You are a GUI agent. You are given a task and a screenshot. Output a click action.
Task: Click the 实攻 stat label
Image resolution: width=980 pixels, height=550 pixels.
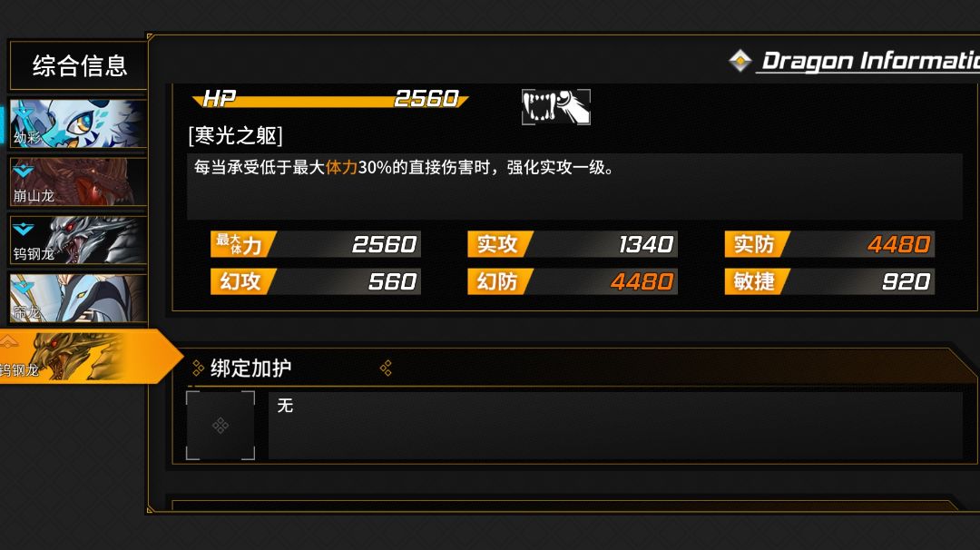(497, 244)
